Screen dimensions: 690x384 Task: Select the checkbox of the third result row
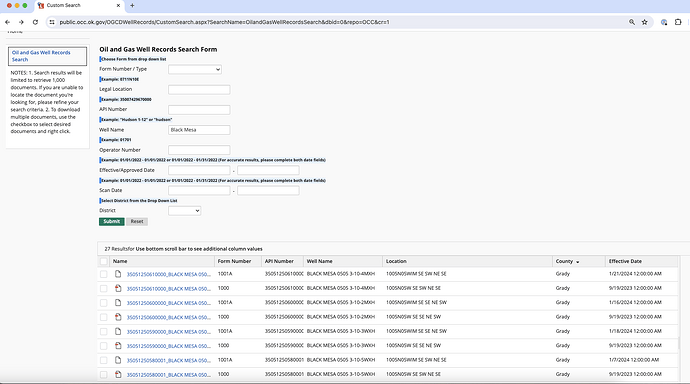104,303
